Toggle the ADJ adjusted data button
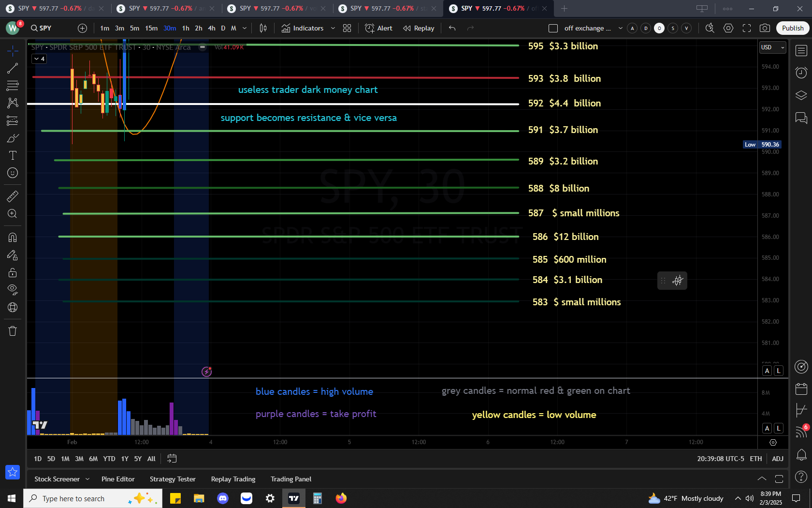 point(777,459)
